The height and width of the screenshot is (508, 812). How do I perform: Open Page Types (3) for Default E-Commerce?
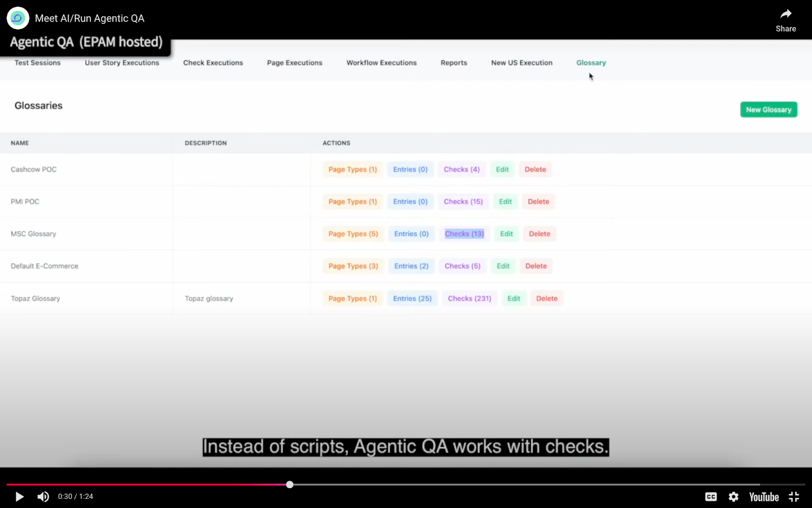tap(353, 266)
